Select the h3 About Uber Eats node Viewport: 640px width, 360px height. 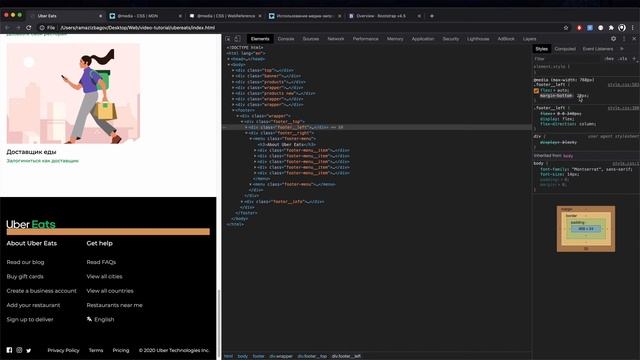(287, 144)
